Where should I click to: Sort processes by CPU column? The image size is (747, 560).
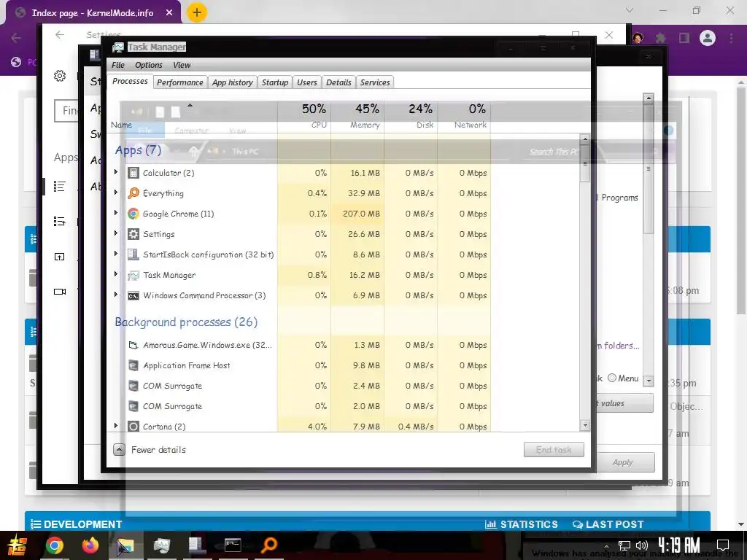click(x=304, y=116)
